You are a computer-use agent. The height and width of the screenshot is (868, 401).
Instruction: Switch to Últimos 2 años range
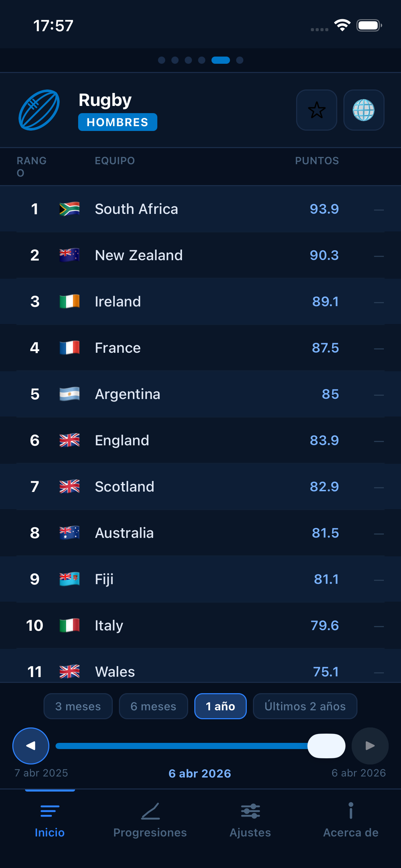point(305,706)
